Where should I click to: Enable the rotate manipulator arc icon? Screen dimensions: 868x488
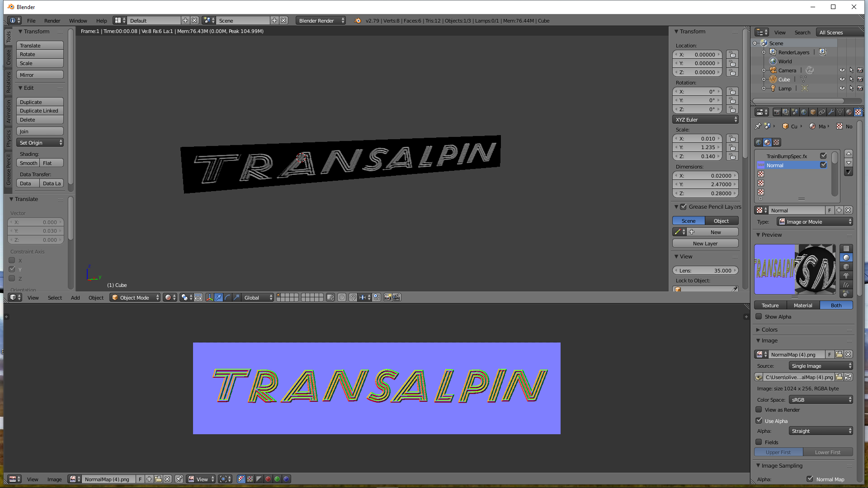pos(227,297)
